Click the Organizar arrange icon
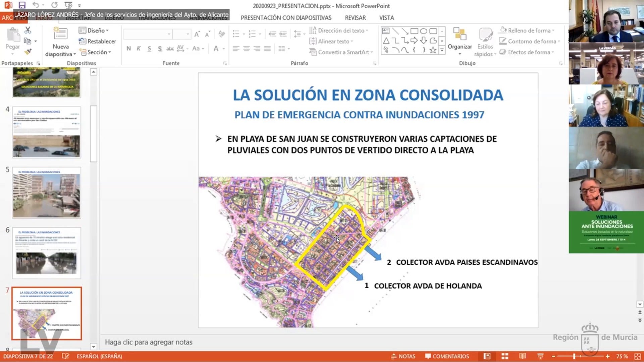Image resolution: width=644 pixels, height=362 pixels. (x=460, y=35)
